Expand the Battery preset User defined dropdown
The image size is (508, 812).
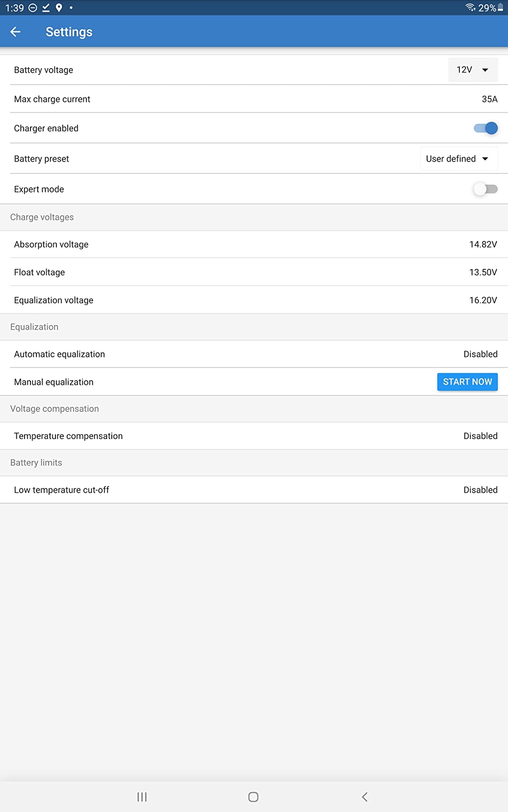458,159
